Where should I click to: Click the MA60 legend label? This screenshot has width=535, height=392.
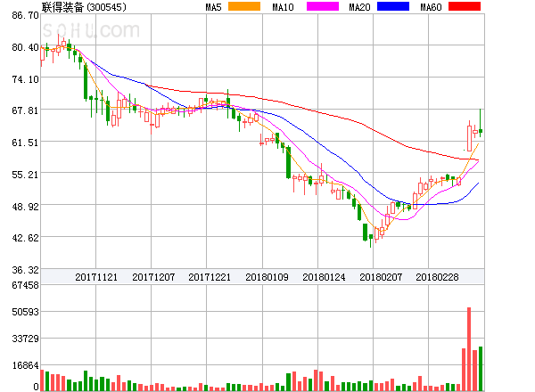tap(431, 7)
